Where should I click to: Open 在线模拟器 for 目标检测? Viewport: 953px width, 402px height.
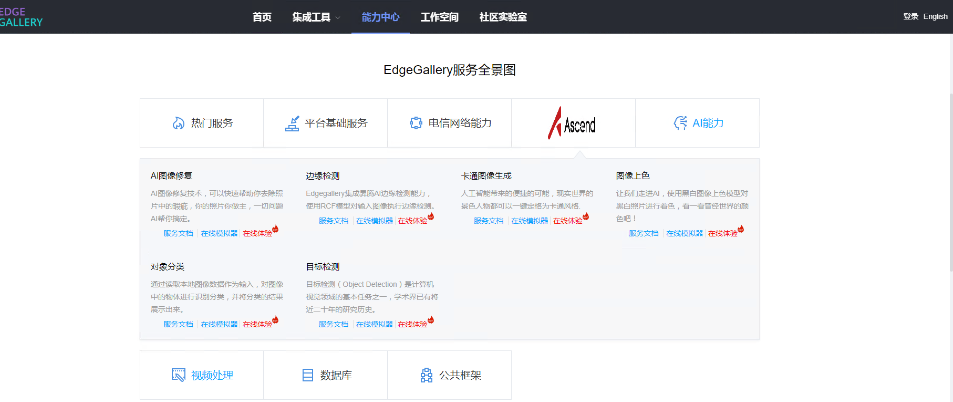pos(374,324)
